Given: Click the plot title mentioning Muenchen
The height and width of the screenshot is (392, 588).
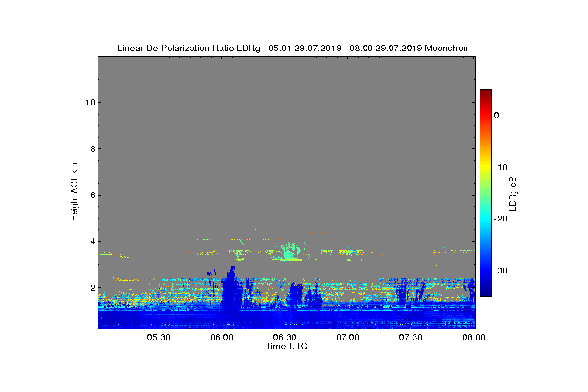Looking at the screenshot, I should point(293,48).
